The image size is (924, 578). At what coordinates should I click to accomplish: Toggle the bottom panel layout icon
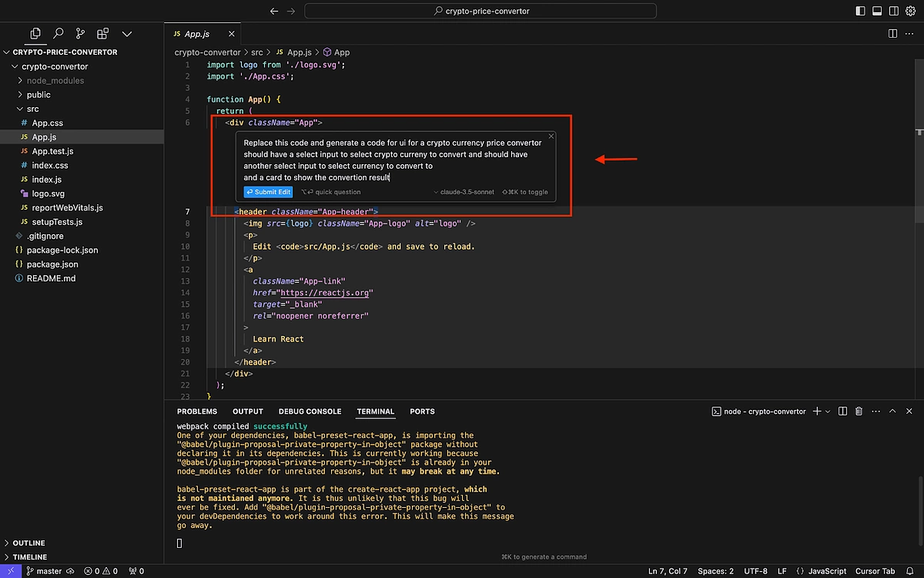tap(877, 11)
